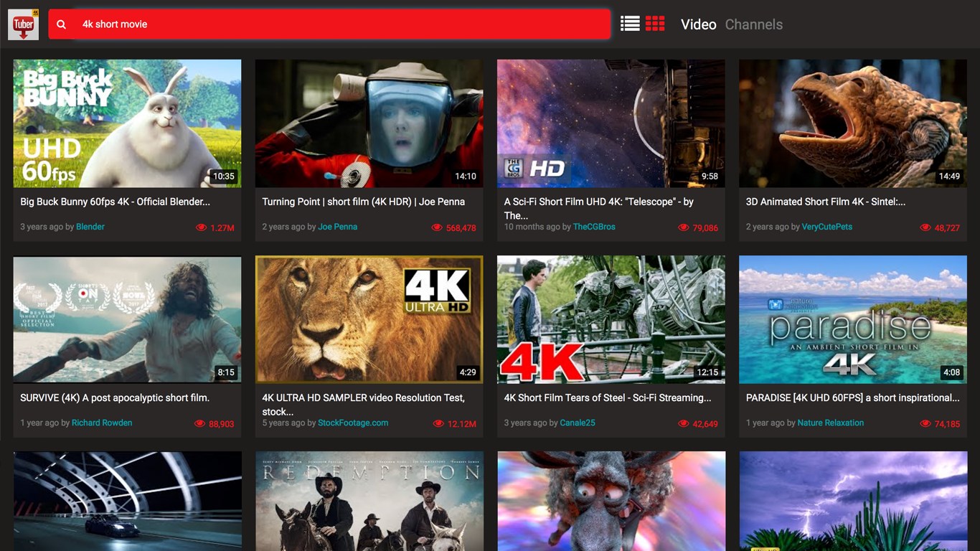This screenshot has width=980, height=551.
Task: Click the 8:15 duration badge
Action: click(226, 372)
